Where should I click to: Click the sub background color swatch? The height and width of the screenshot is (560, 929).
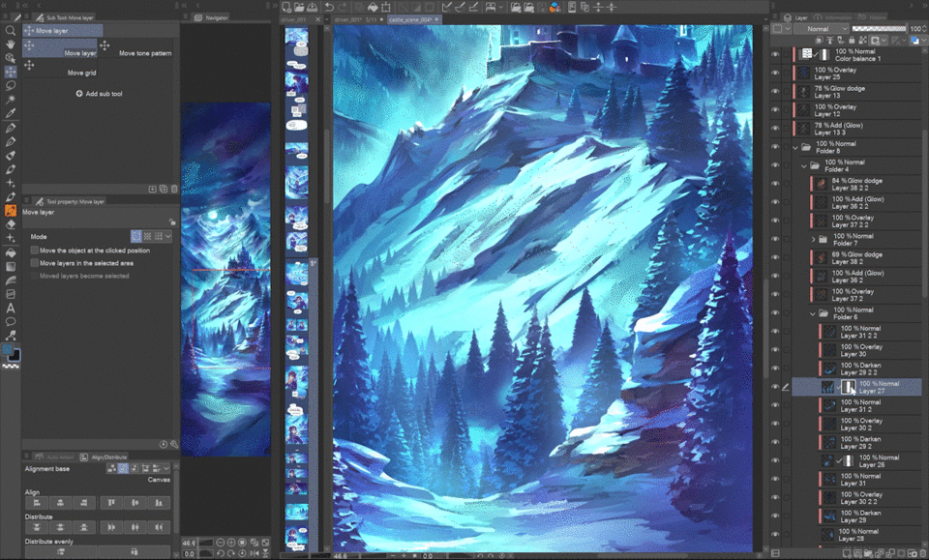coord(15,356)
